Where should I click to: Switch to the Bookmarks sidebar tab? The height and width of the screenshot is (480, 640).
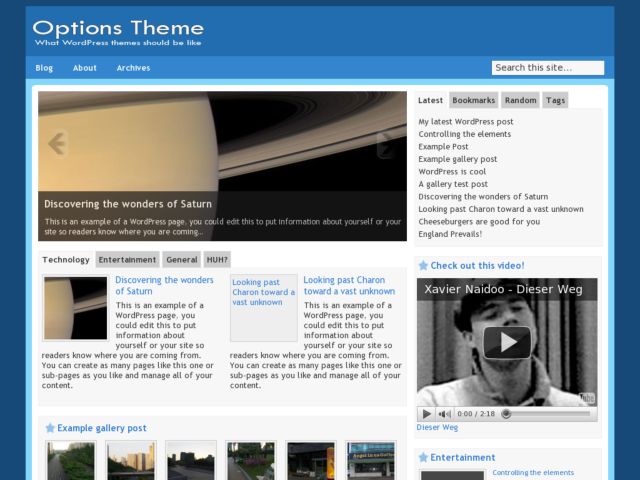473,100
